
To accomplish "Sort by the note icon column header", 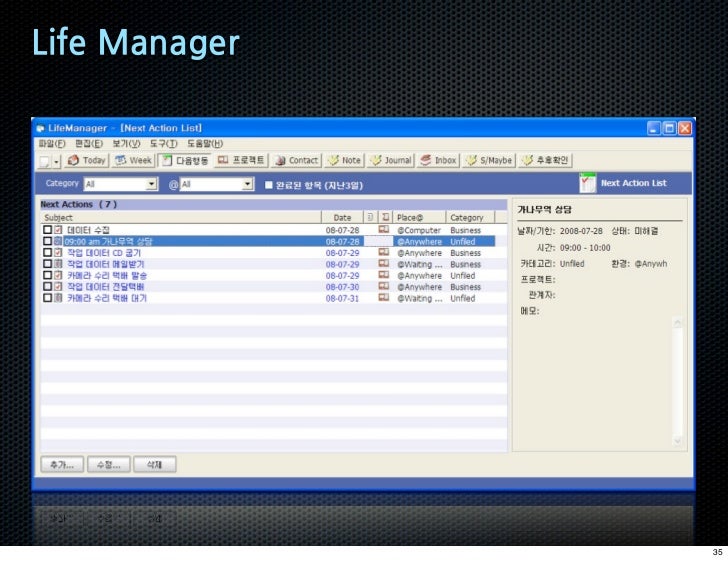I will click(370, 217).
